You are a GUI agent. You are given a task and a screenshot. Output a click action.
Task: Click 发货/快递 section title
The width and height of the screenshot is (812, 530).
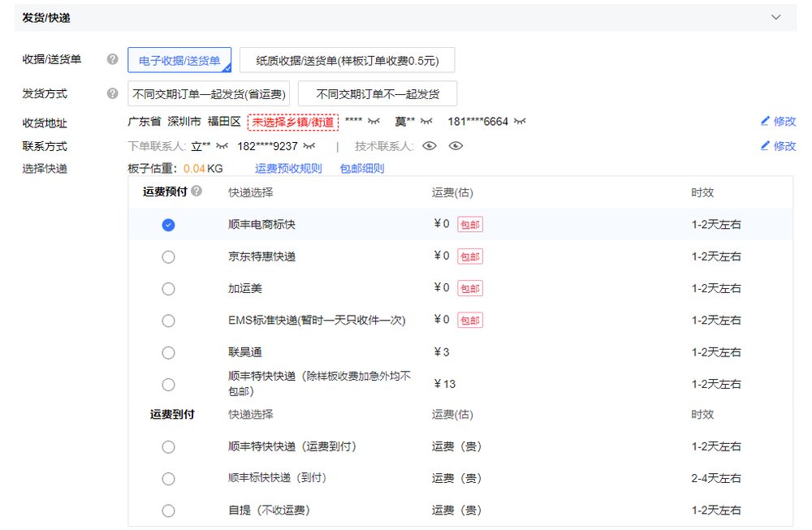tap(46, 18)
